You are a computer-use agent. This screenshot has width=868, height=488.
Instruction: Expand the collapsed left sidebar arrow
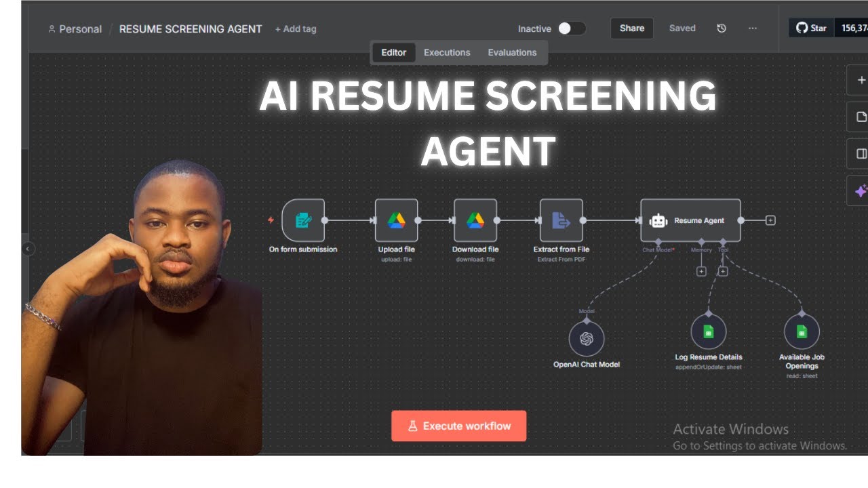click(28, 249)
